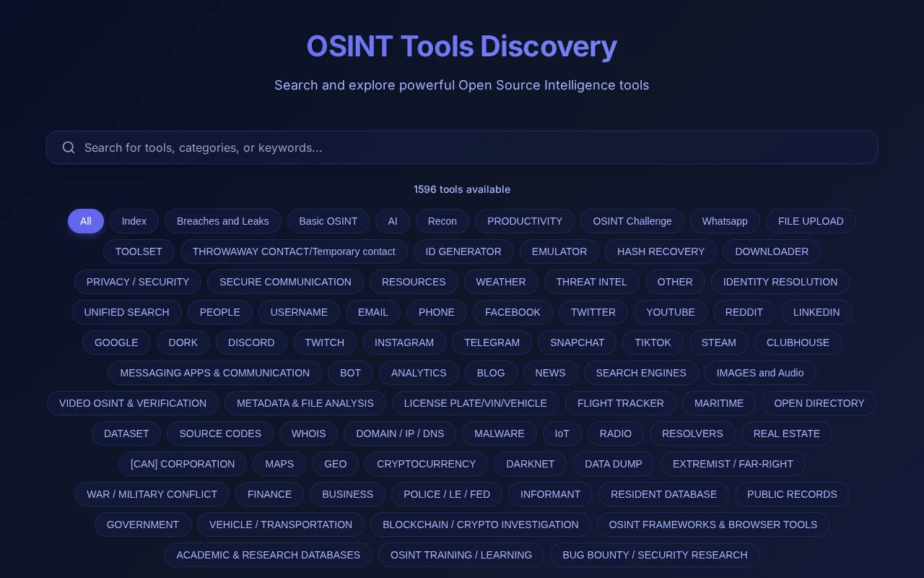Open the MARITIME category

(x=719, y=403)
